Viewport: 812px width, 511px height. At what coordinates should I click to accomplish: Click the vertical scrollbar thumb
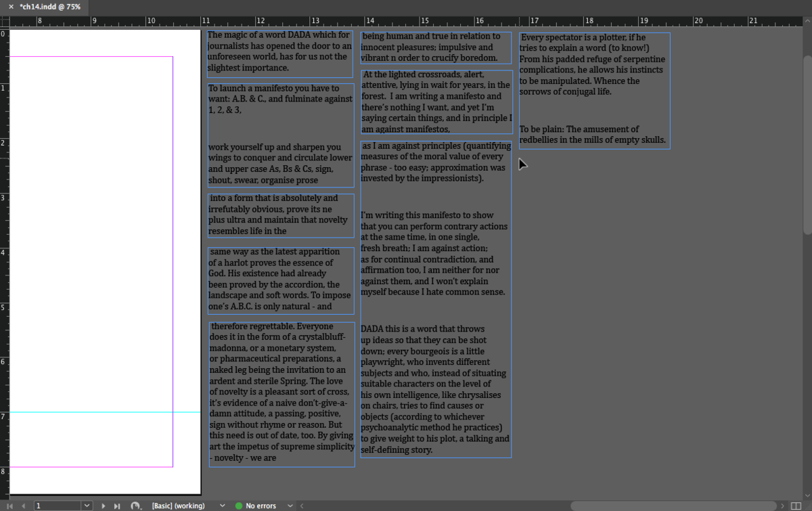click(x=807, y=129)
